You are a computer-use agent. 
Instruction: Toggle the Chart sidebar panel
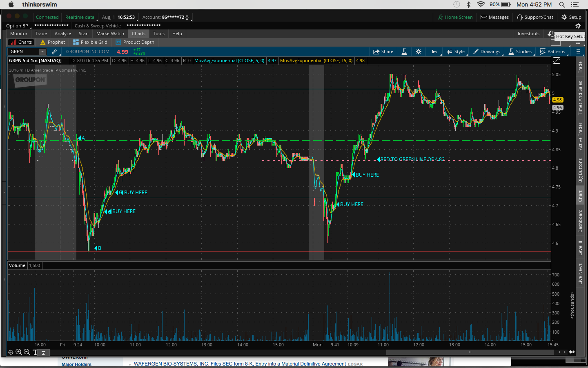click(580, 196)
